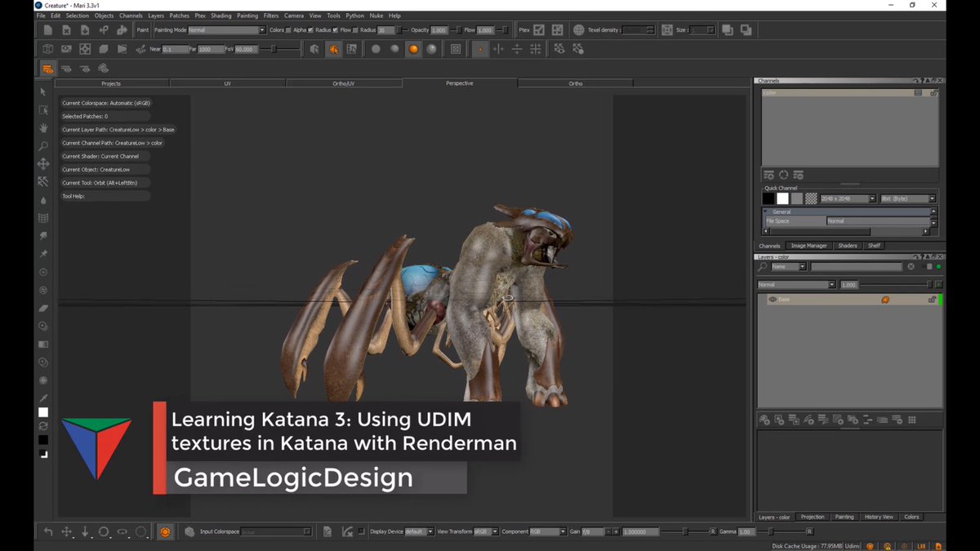Select the Transform move tool in left toolbox
Screen dimensions: 980x551
43,164
